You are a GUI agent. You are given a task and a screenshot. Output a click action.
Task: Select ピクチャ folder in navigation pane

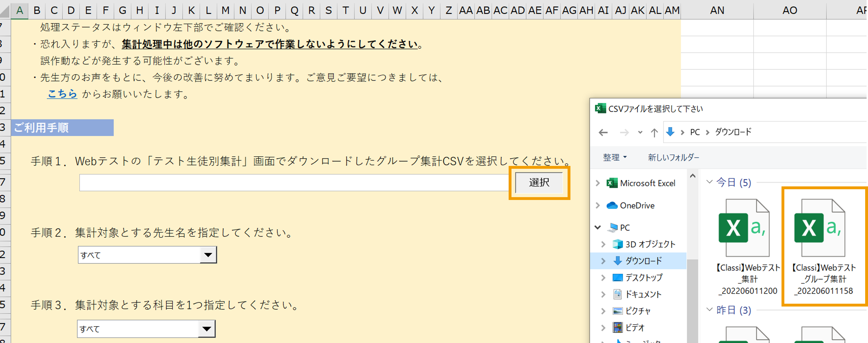click(632, 311)
